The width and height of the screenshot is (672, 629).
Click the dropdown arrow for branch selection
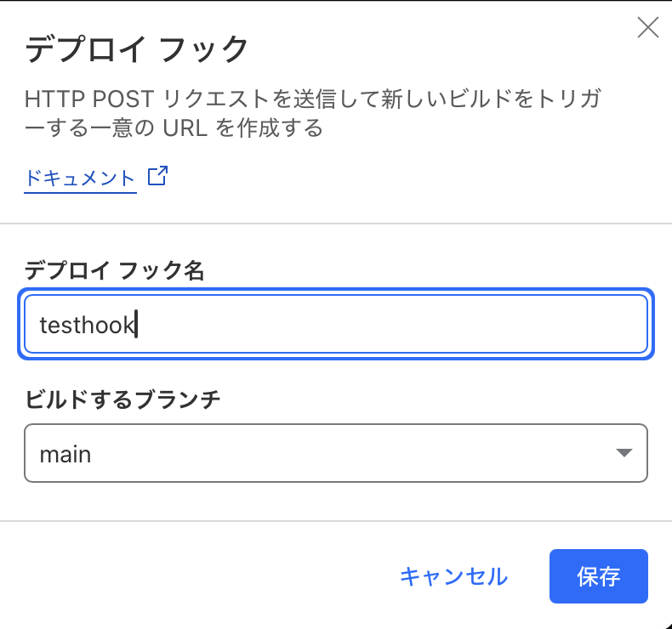coord(624,454)
